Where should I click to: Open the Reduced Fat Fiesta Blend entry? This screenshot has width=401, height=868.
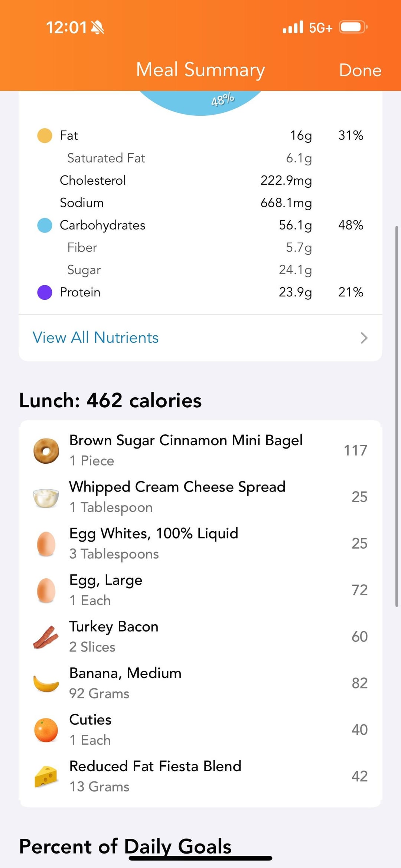point(155,766)
